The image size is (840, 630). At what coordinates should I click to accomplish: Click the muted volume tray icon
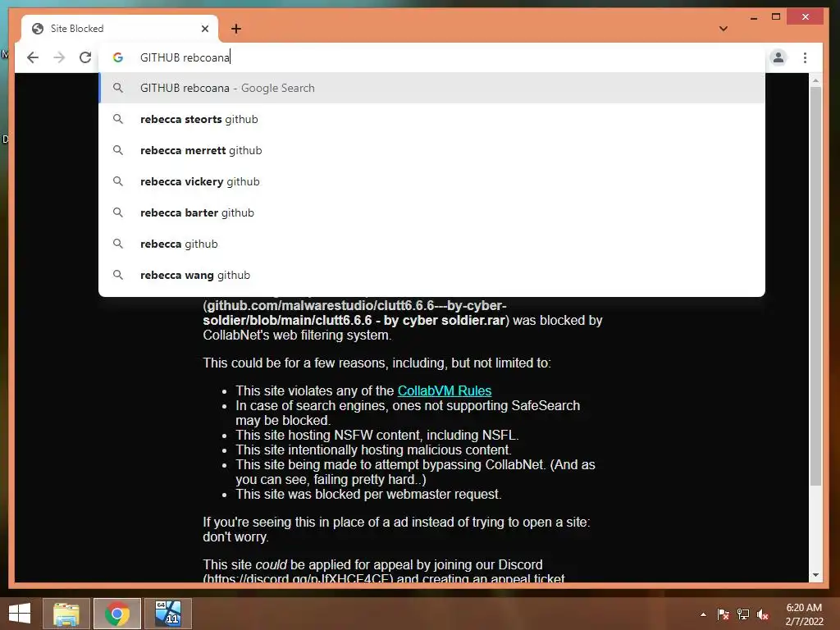pos(763,614)
